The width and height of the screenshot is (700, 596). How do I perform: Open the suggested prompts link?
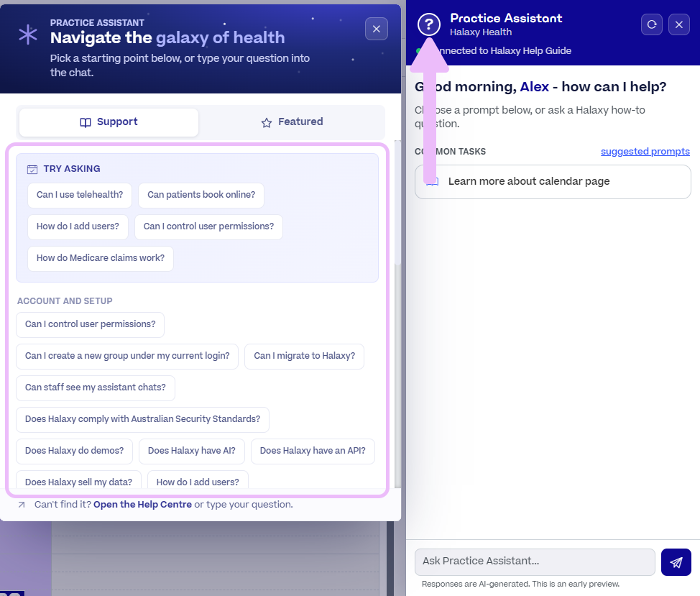pos(645,152)
